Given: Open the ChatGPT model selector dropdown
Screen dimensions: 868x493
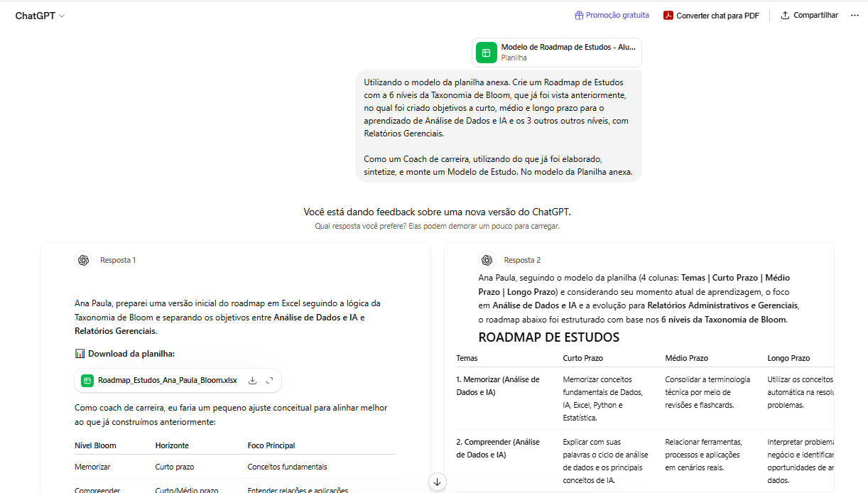Looking at the screenshot, I should [40, 16].
